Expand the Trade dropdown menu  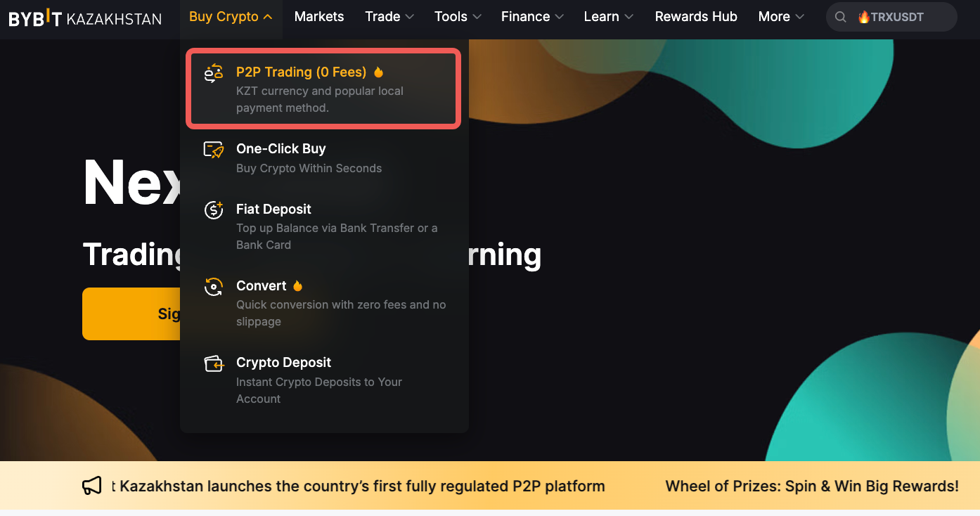[389, 17]
